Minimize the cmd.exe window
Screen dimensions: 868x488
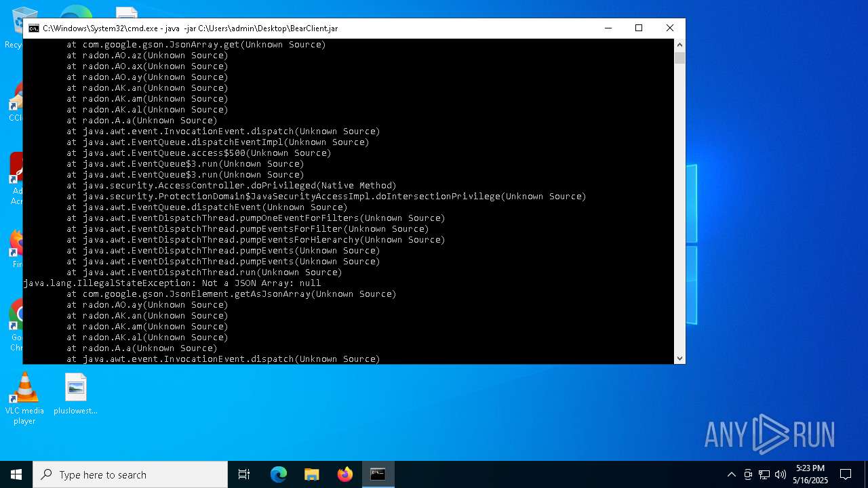coord(608,28)
